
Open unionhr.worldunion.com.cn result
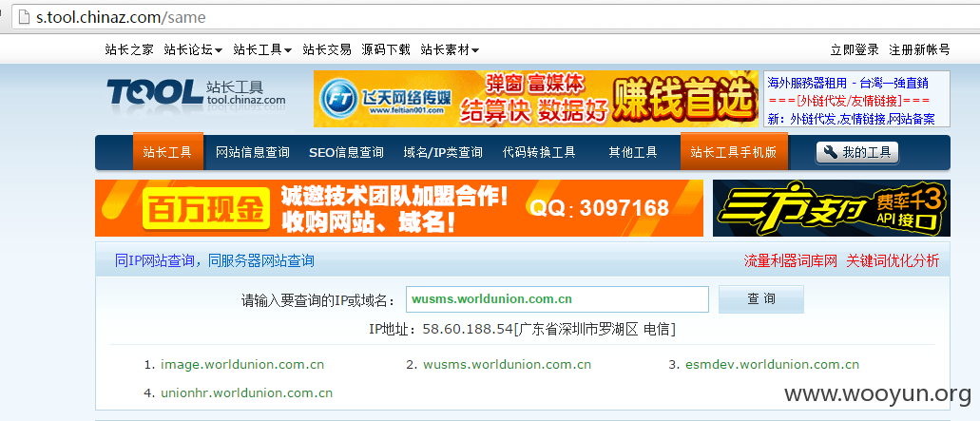pyautogui.click(x=246, y=392)
